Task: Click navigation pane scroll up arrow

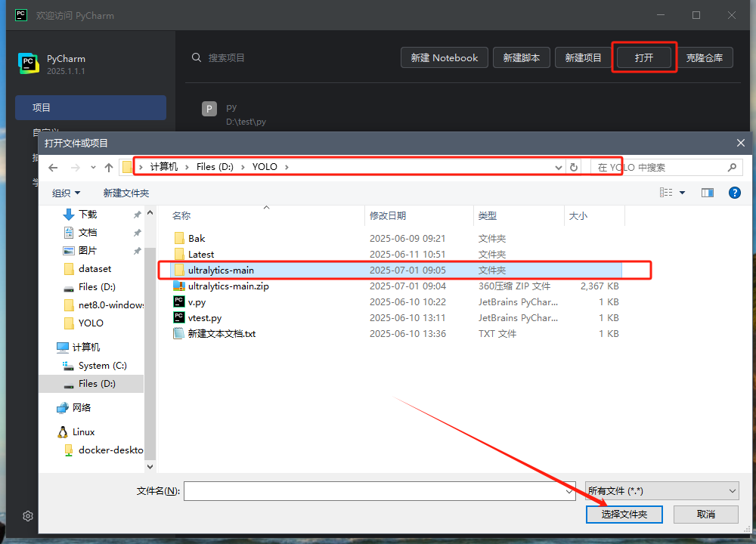Action: (x=150, y=212)
